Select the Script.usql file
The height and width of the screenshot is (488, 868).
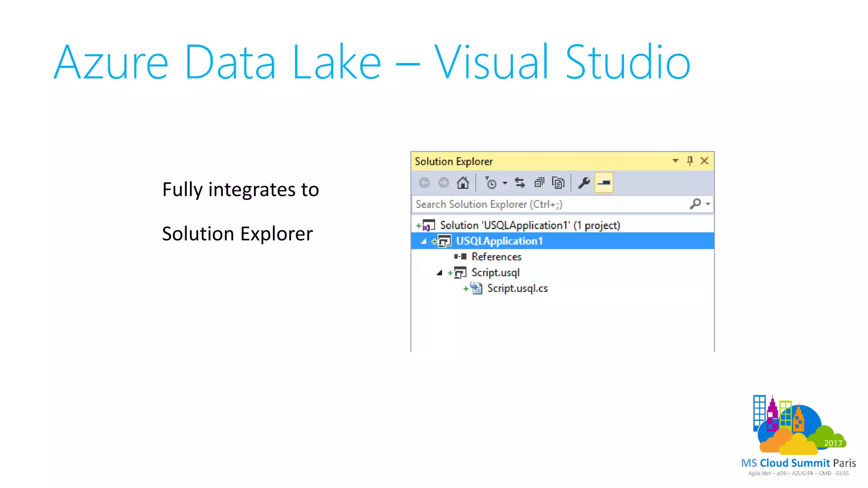495,272
